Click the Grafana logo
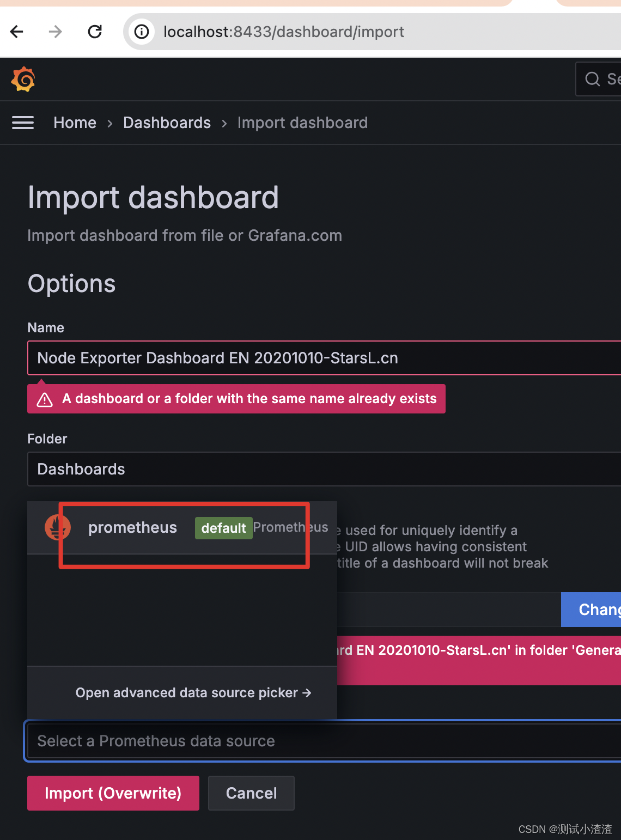621x840 pixels. coord(23,80)
